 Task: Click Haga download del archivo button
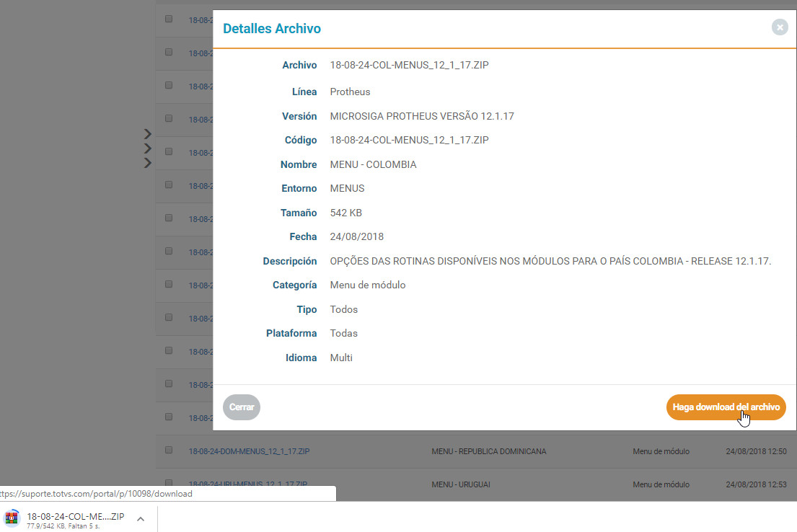coord(726,407)
